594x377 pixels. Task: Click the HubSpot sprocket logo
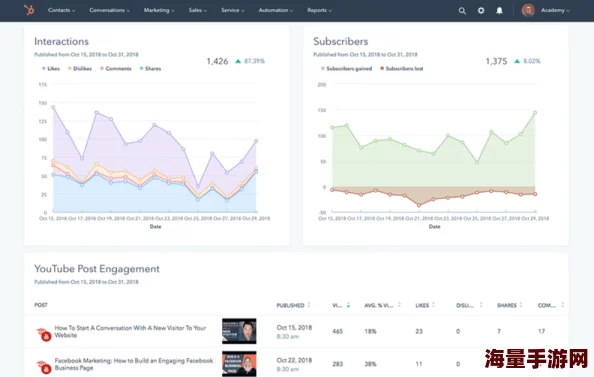[x=29, y=10]
